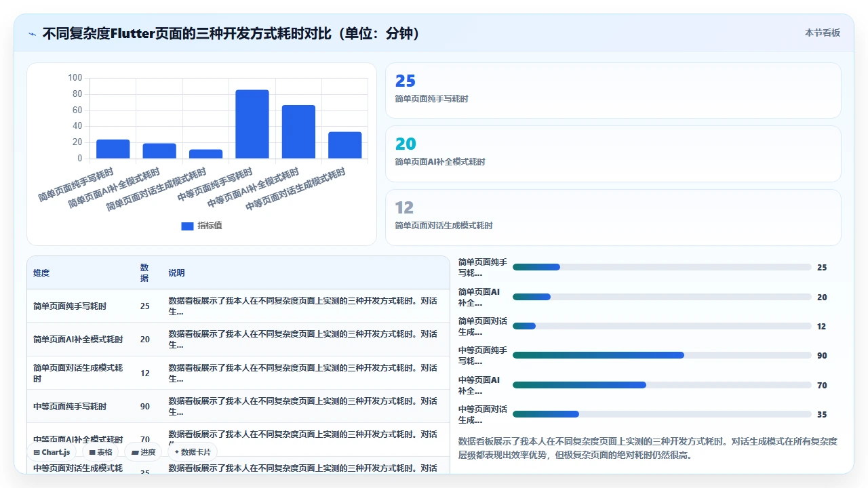868x488 pixels.
Task: Click the 中等页面对话生成模式耗时 chart bar
Action: 345,145
